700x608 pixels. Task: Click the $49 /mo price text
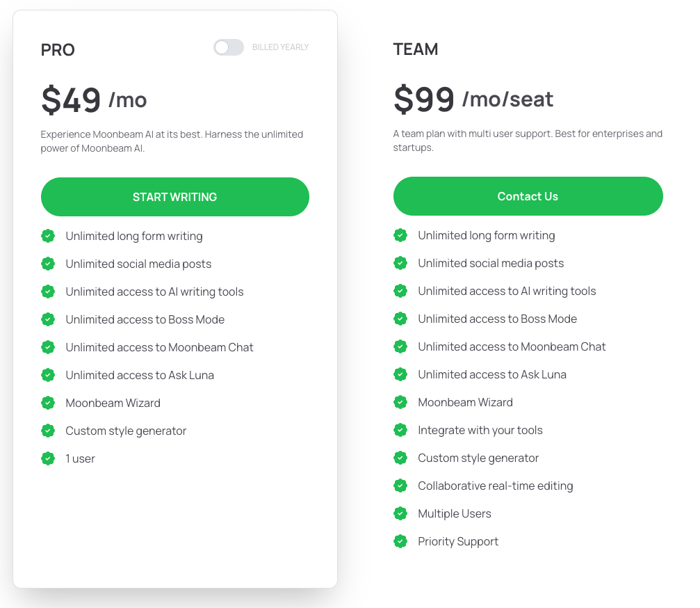pos(94,100)
